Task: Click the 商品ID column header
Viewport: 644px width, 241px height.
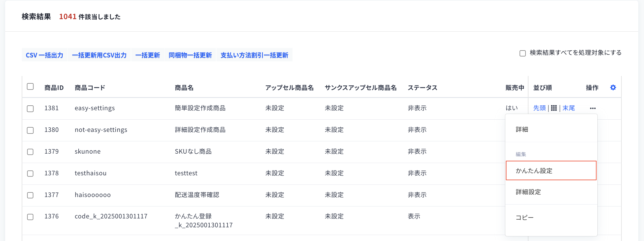Action: point(54,88)
